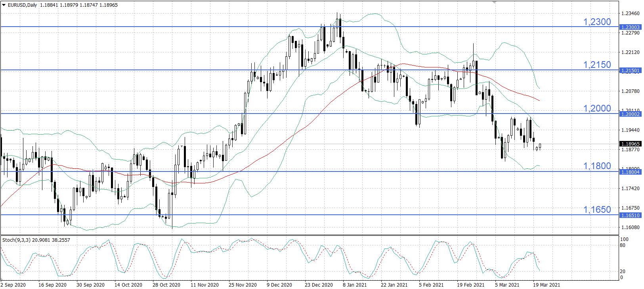
Task: Click the 22 Jan 2021 date label
Action: 394,285
